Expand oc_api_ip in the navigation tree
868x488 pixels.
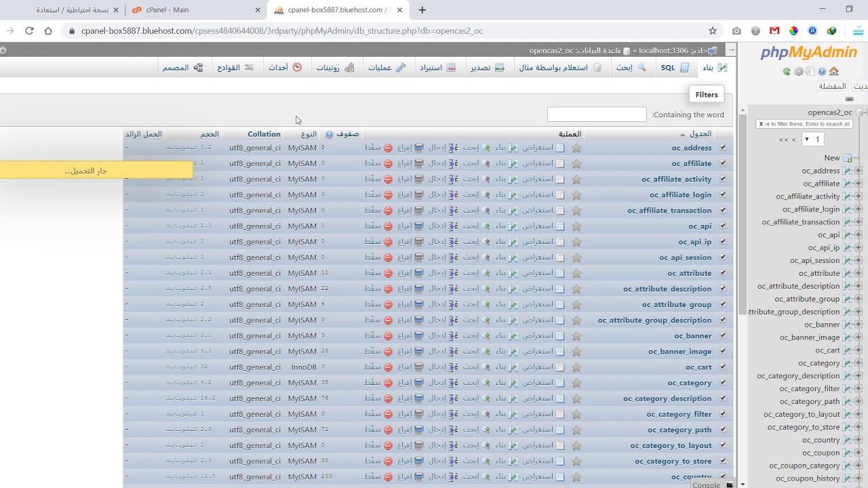(x=859, y=248)
